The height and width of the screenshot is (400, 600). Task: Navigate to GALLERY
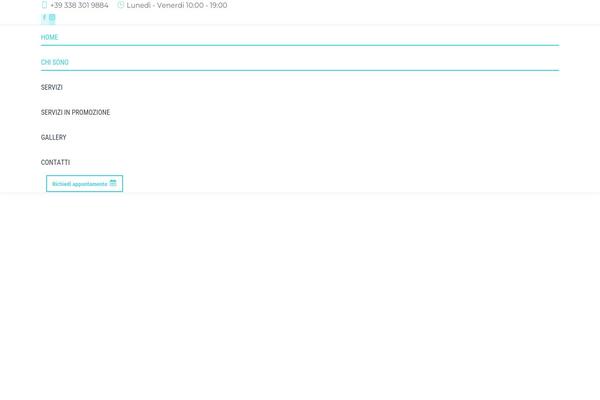(54, 137)
